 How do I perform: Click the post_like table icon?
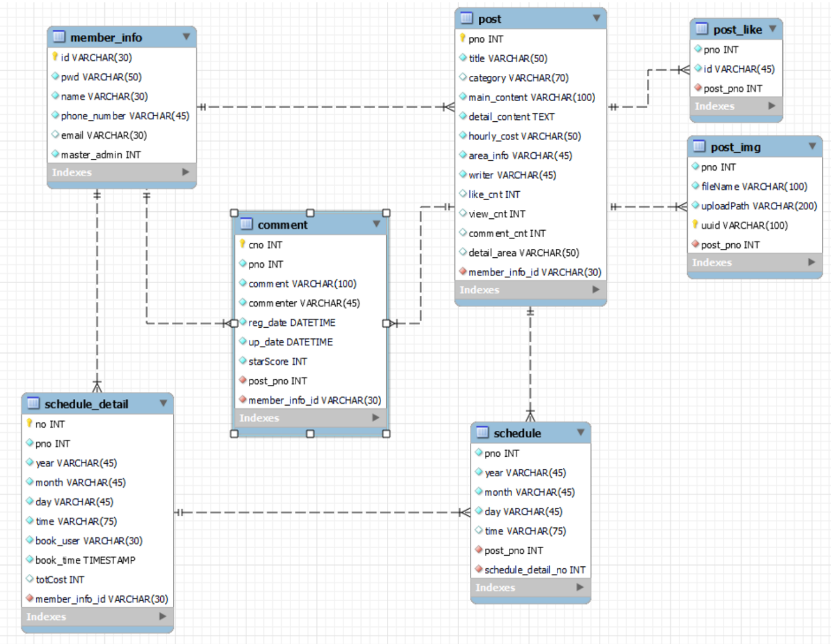pos(701,29)
